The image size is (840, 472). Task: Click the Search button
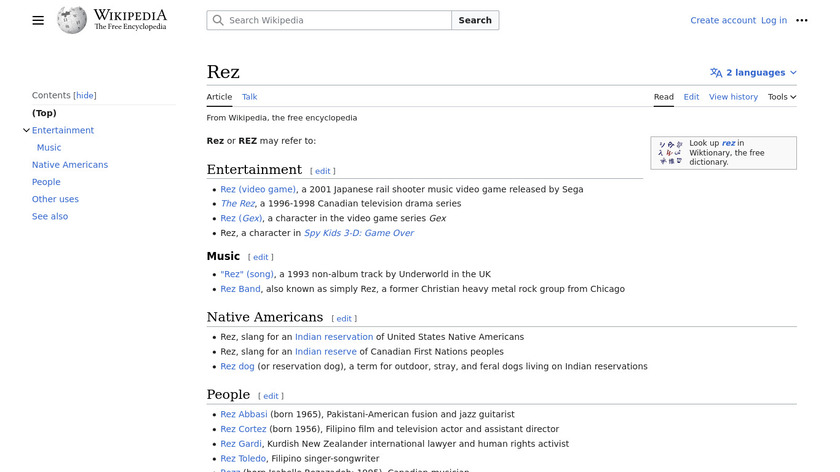pos(475,20)
